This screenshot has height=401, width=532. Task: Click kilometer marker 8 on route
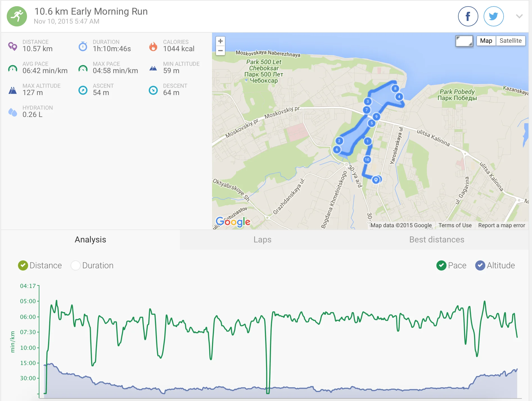(x=395, y=89)
